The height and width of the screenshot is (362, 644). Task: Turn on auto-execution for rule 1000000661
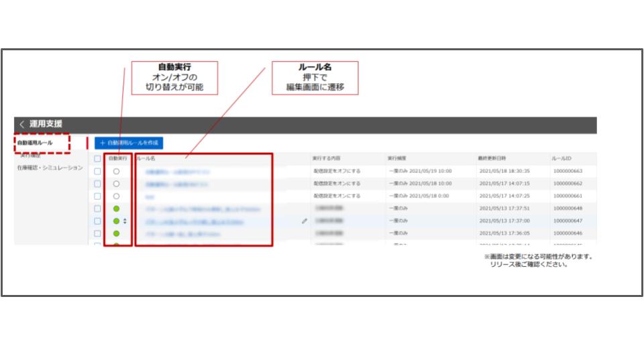(116, 196)
